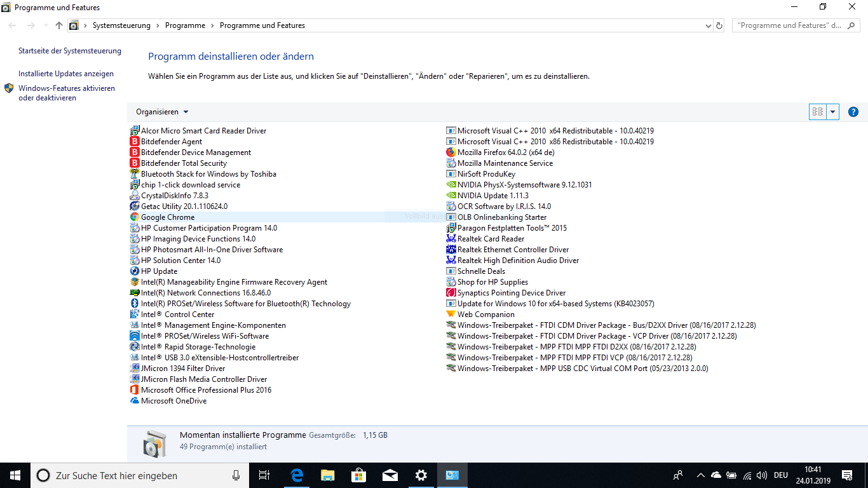Open help with the question mark icon
Image resolution: width=868 pixels, height=488 pixels.
(x=853, y=112)
